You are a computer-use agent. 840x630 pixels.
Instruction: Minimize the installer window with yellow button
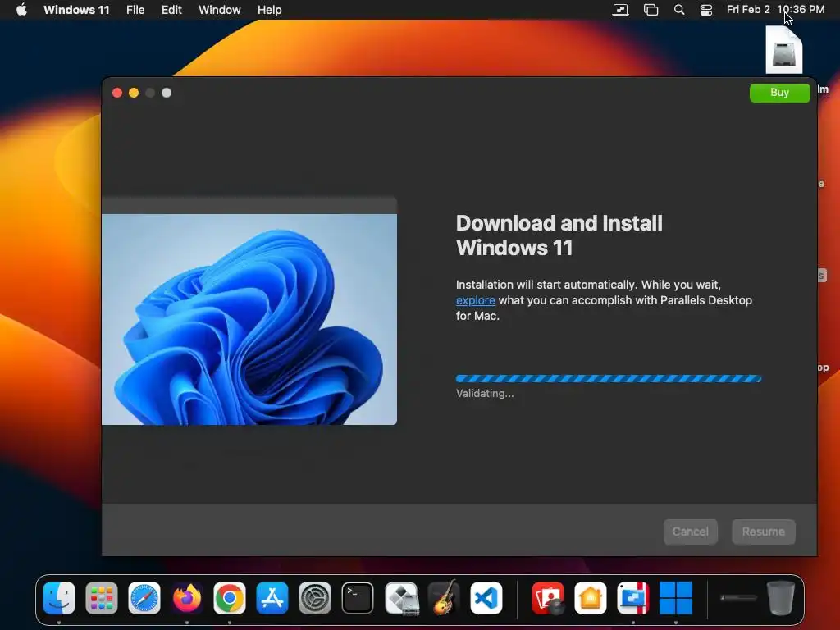134,93
